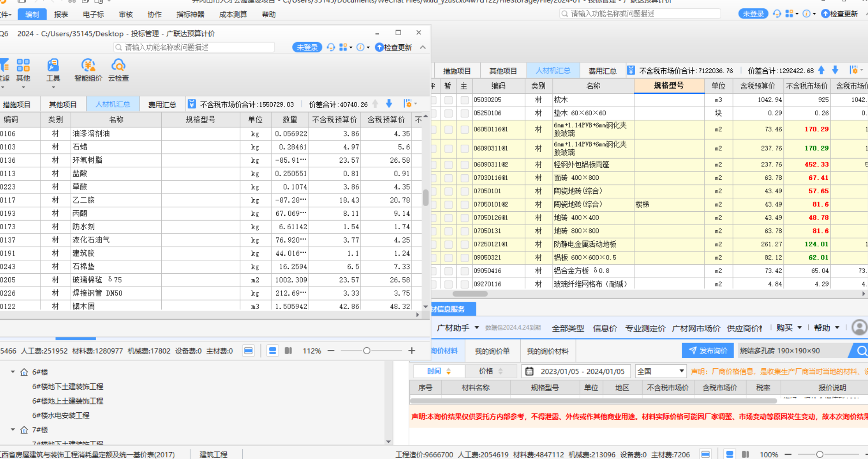The height and width of the screenshot is (459, 868).
Task: Tick 暂 checkbox for 面砖 400×800 row
Action: (449, 178)
